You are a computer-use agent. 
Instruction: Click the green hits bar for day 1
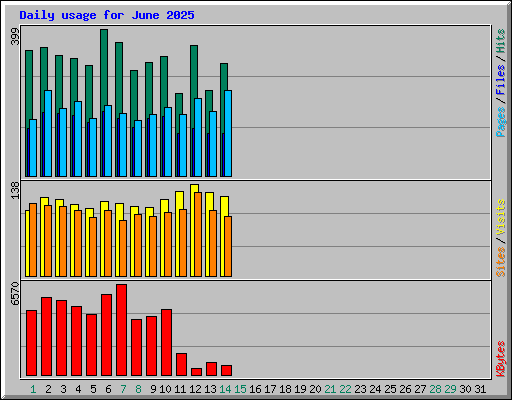(29, 85)
